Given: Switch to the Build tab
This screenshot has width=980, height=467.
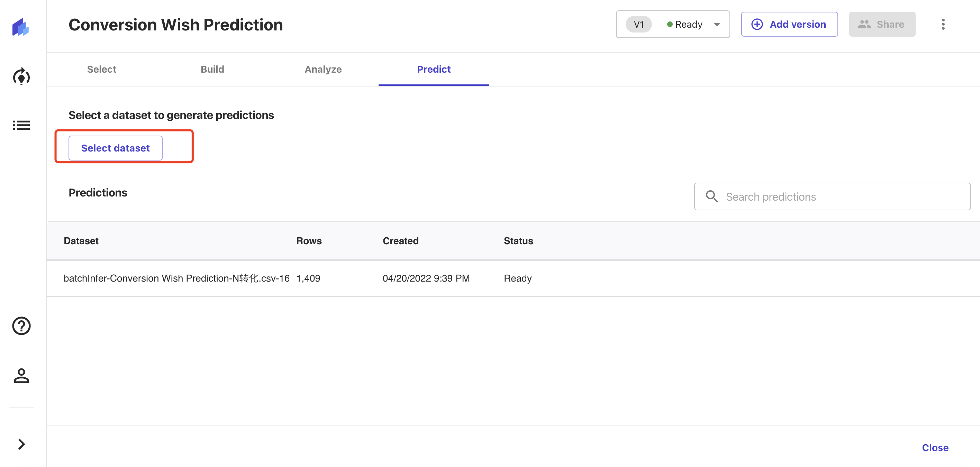Looking at the screenshot, I should 212,69.
